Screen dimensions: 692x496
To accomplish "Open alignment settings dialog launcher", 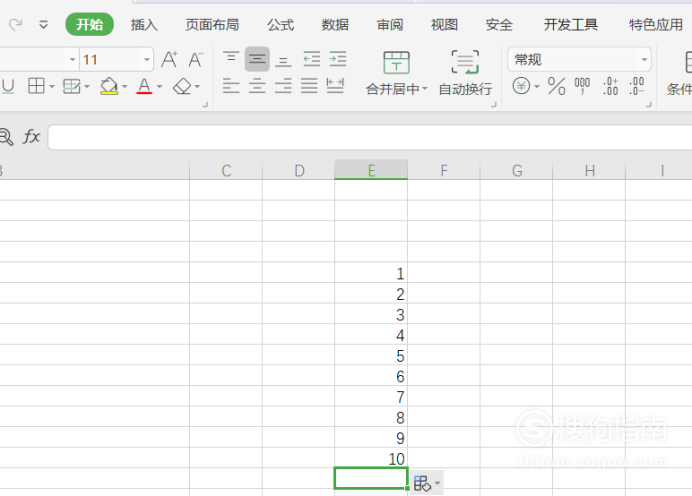I will 494,105.
